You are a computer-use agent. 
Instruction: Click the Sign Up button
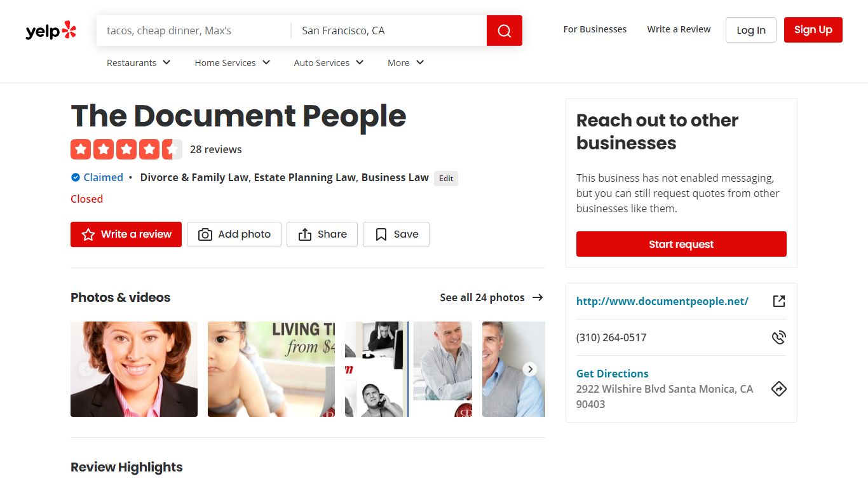(x=813, y=30)
